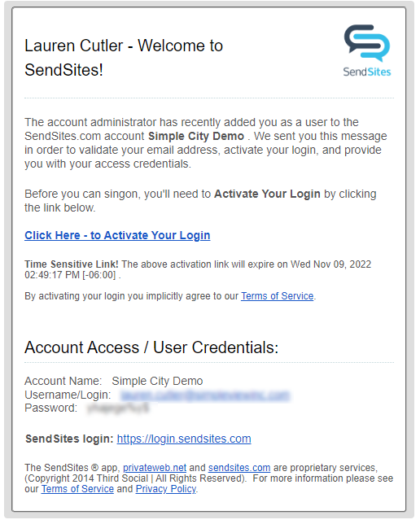Click the SendSites speech-bubble logo icon
This screenshot has width=420, height=524.
[367, 43]
